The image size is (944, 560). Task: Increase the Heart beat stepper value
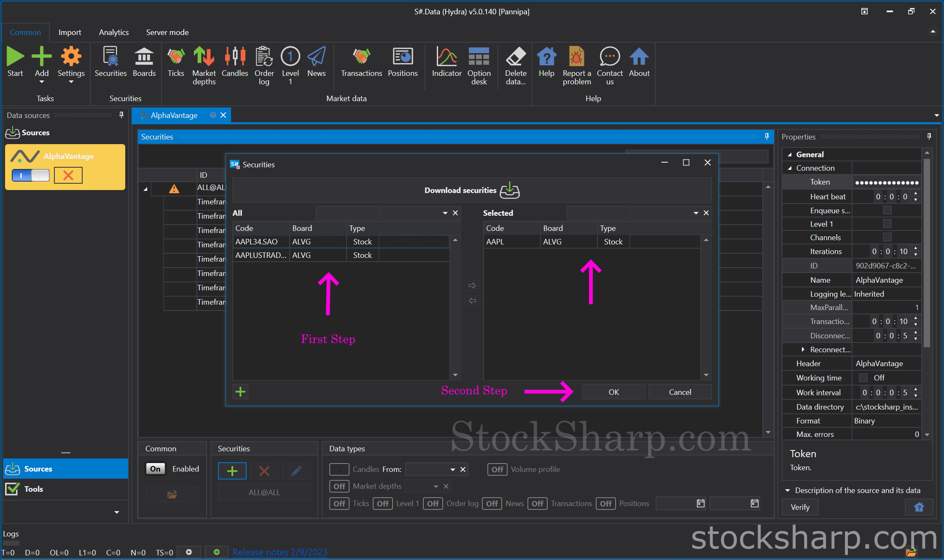point(915,193)
